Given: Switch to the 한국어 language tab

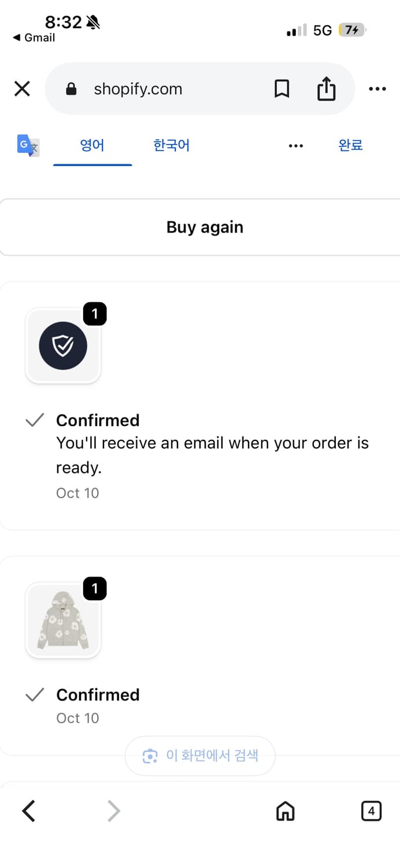Looking at the screenshot, I should (x=172, y=145).
